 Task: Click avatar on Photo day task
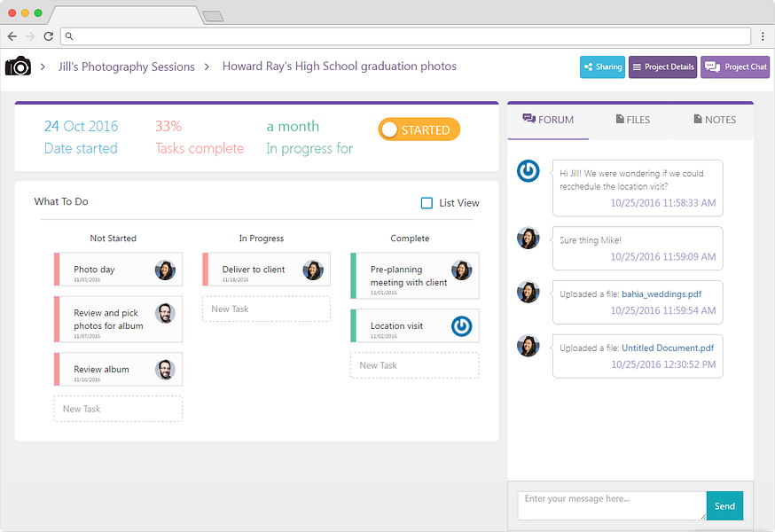165,270
